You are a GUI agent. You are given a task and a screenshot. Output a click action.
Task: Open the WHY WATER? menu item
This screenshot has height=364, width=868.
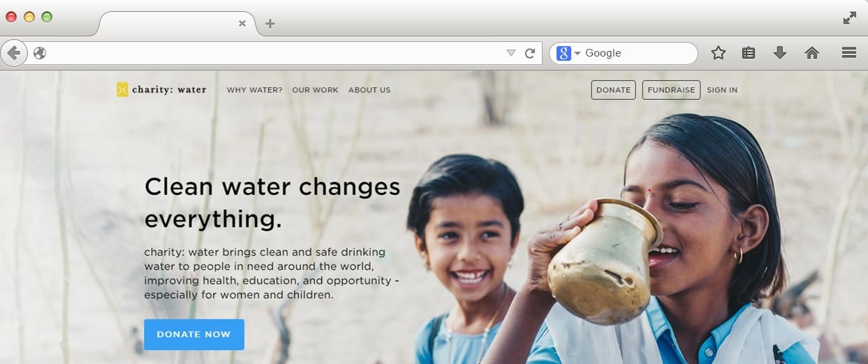point(255,90)
